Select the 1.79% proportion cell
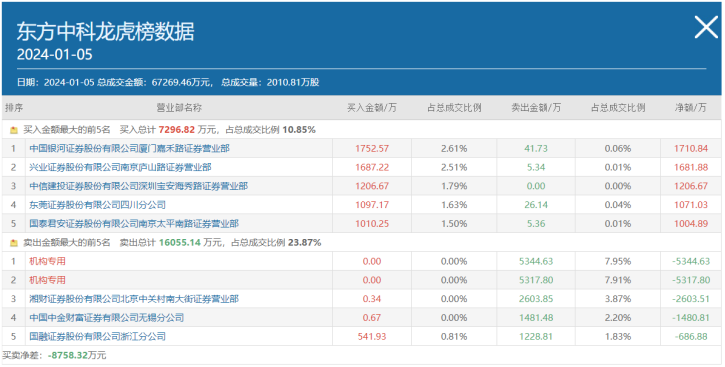 454,186
